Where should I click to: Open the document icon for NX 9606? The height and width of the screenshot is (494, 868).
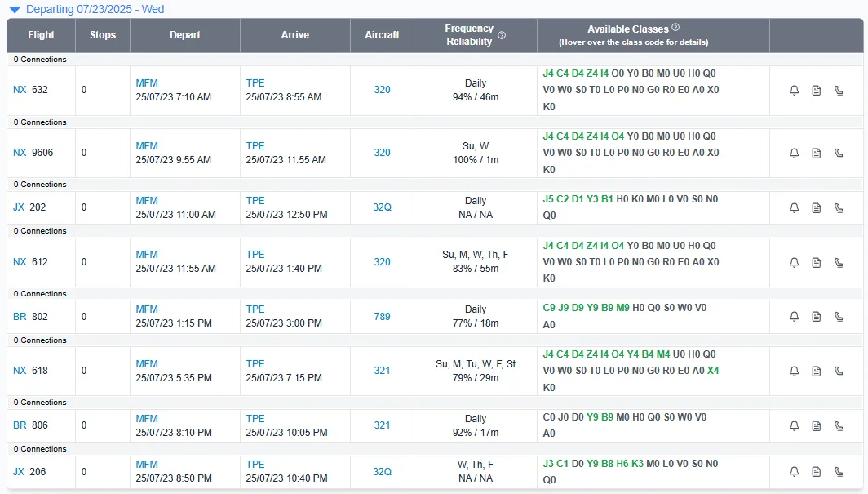[817, 154]
